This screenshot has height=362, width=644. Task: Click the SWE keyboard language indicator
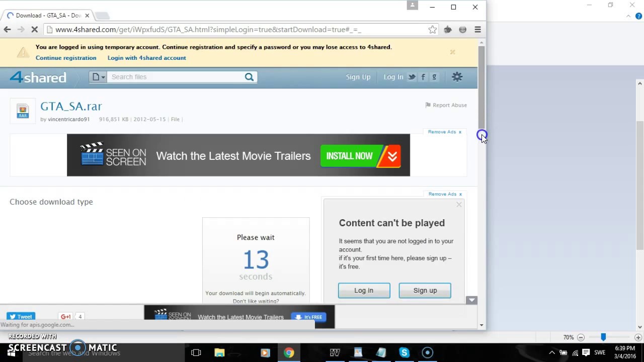click(600, 353)
